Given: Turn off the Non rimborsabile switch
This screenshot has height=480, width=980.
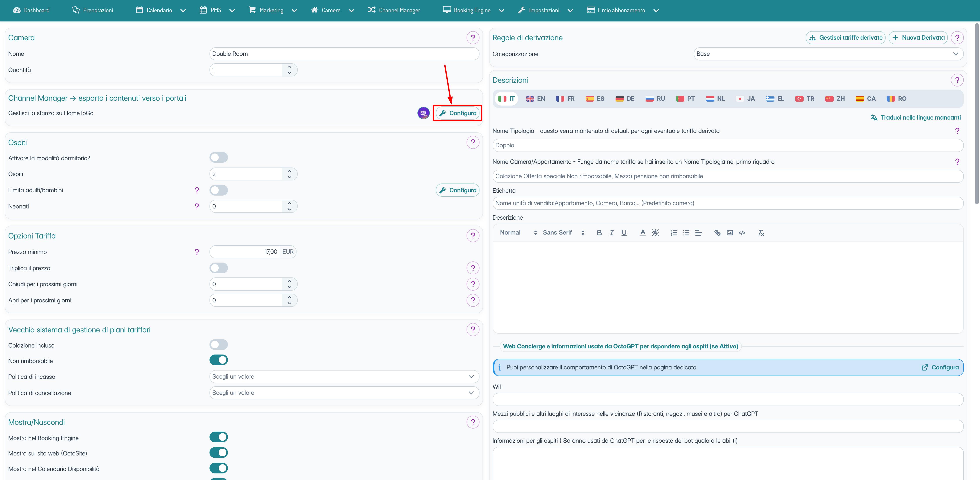Looking at the screenshot, I should (x=218, y=360).
